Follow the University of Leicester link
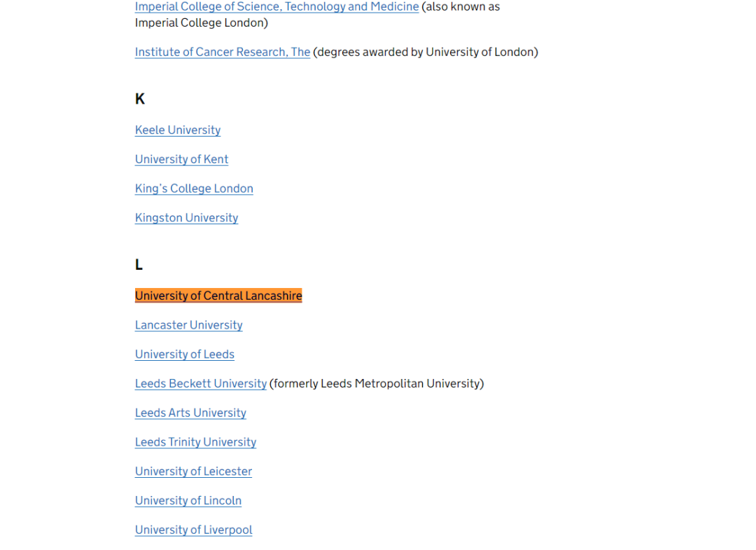The height and width of the screenshot is (550, 756). [x=193, y=472]
